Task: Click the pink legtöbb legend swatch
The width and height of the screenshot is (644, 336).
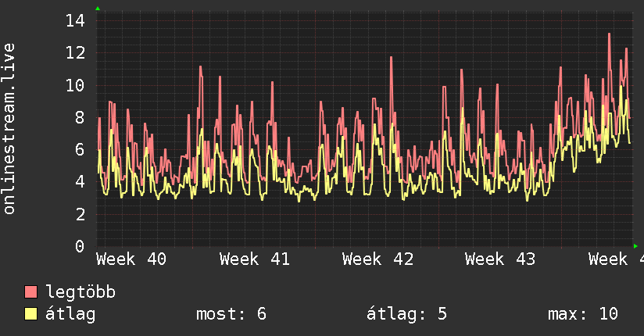Action: click(x=30, y=291)
